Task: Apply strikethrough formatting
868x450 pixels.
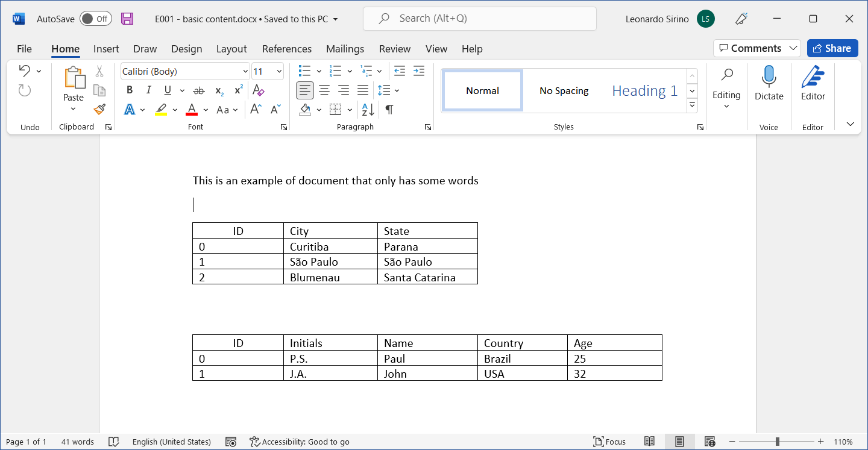Action: pyautogui.click(x=198, y=90)
